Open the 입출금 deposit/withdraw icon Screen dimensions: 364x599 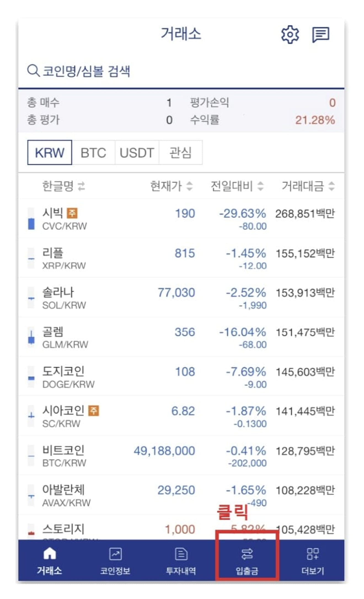pyautogui.click(x=247, y=554)
